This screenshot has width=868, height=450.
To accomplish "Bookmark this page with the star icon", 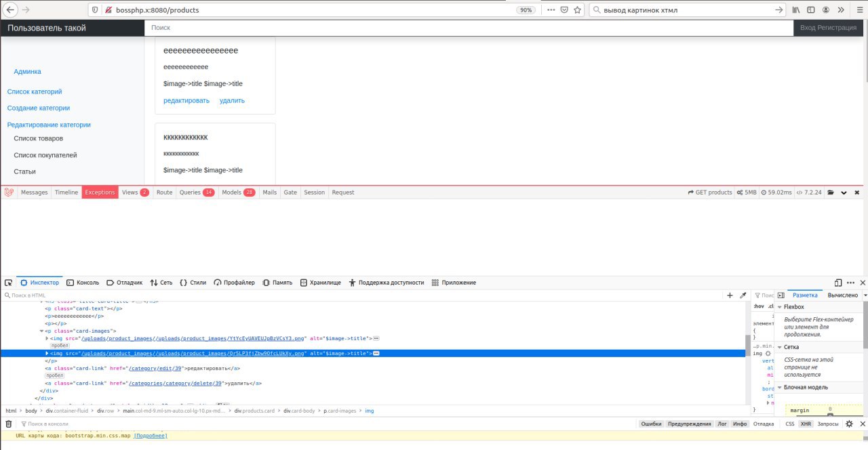I will [x=578, y=10].
